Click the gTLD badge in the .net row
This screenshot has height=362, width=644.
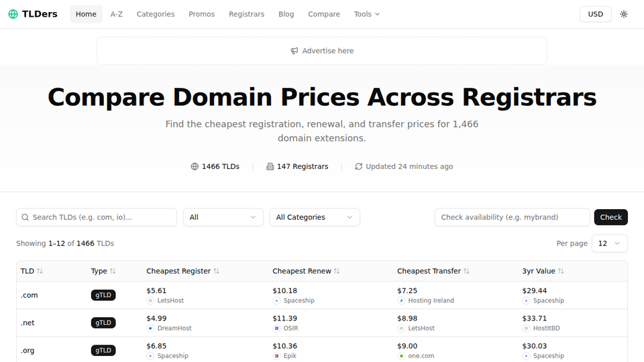103,322
